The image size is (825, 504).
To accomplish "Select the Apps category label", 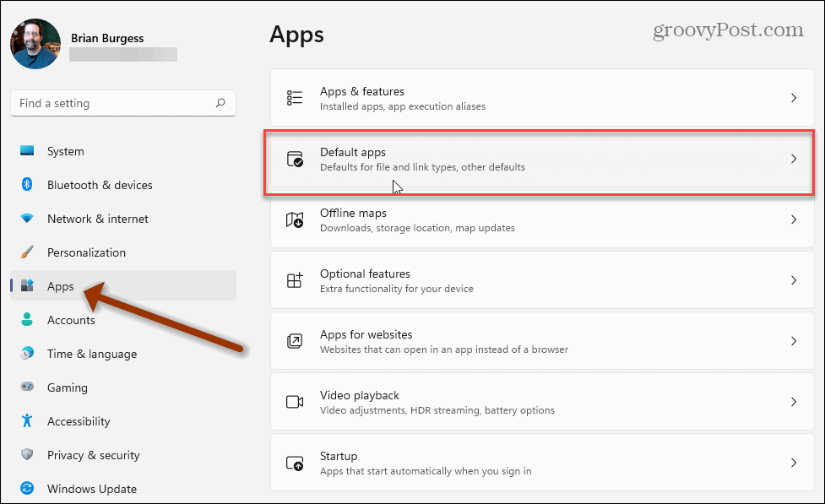I will pos(61,286).
